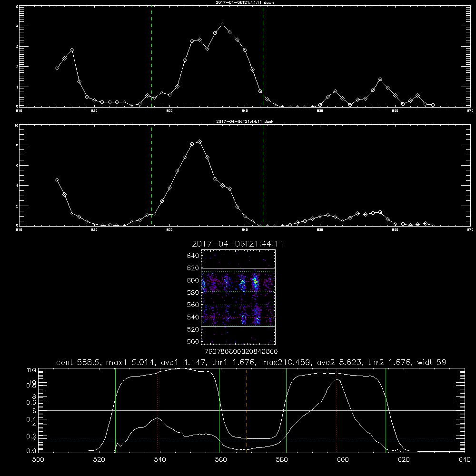Click the x-axis label 500 of bottom plot
476x476 pixels.
(x=38, y=460)
